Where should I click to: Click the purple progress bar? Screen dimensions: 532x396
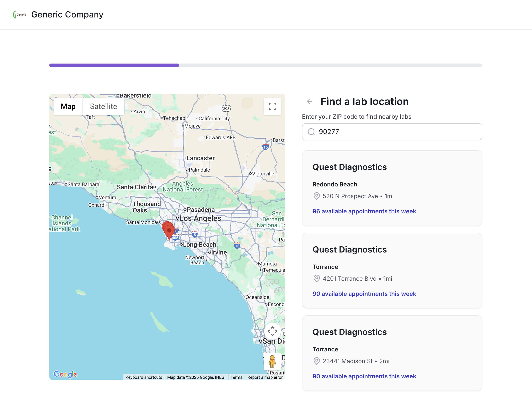[x=114, y=65]
